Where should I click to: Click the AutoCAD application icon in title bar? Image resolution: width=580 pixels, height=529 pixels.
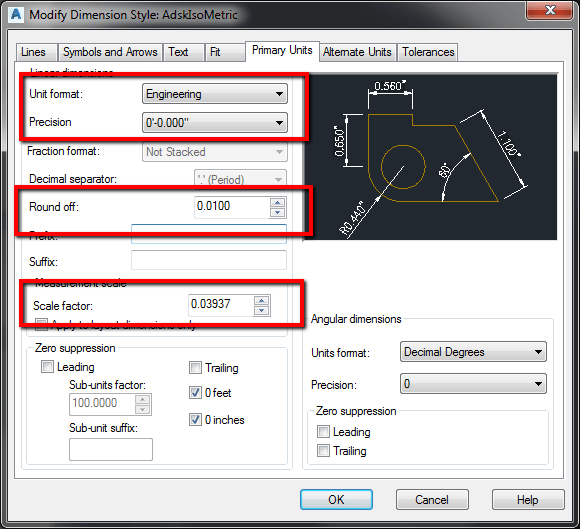coord(16,14)
